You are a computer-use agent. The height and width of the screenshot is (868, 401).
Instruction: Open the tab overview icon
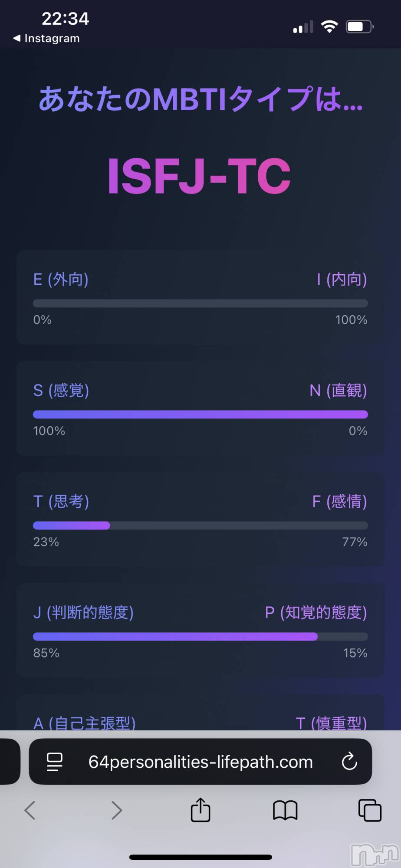click(x=369, y=810)
